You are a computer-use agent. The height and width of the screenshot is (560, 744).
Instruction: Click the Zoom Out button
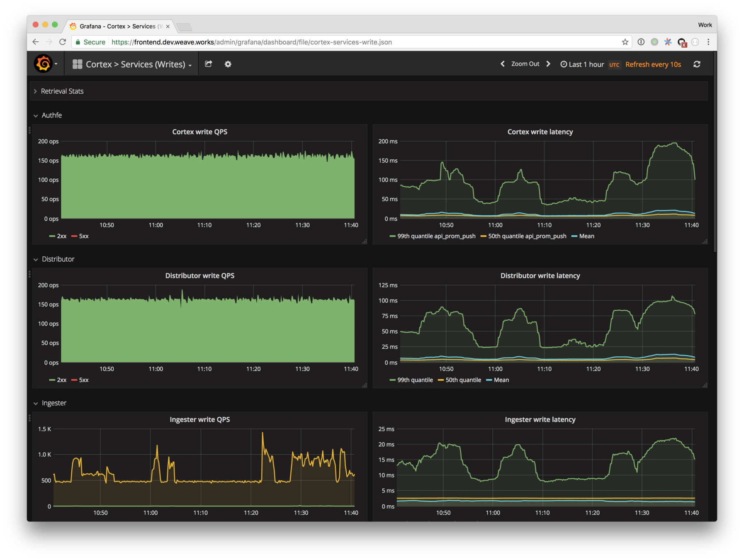coord(525,64)
